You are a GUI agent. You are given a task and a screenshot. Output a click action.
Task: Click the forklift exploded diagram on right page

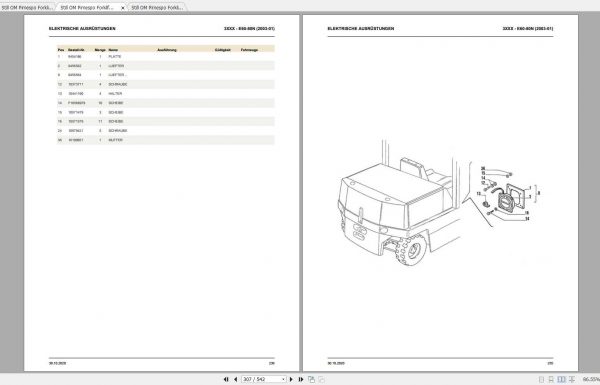(x=439, y=203)
